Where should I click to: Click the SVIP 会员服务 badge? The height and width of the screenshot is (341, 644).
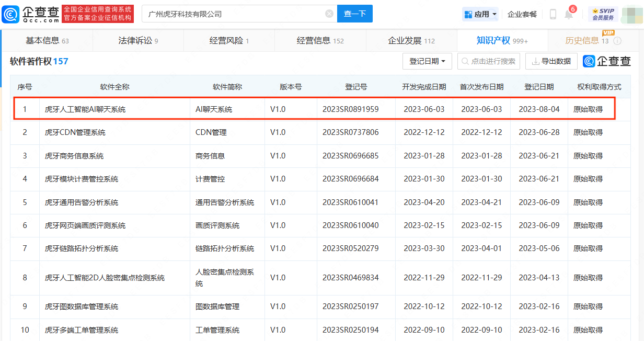pos(603,14)
